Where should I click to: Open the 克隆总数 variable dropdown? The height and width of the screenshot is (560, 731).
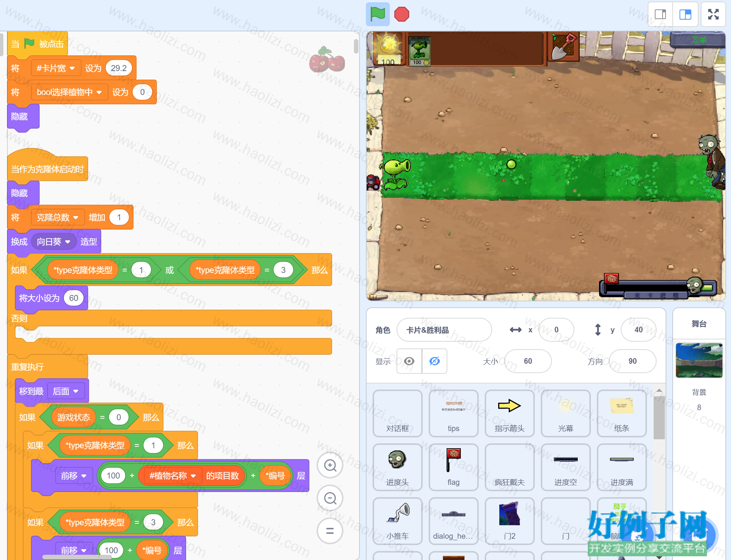(x=57, y=217)
